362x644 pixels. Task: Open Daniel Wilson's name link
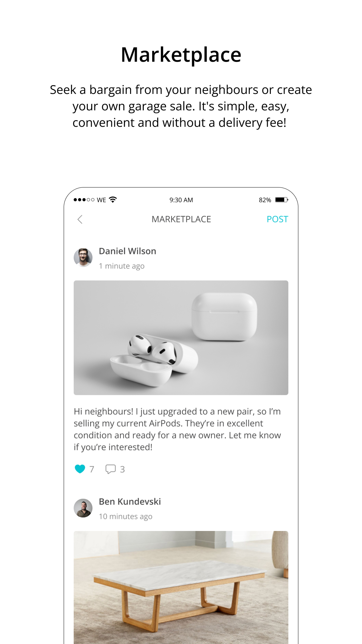(127, 251)
